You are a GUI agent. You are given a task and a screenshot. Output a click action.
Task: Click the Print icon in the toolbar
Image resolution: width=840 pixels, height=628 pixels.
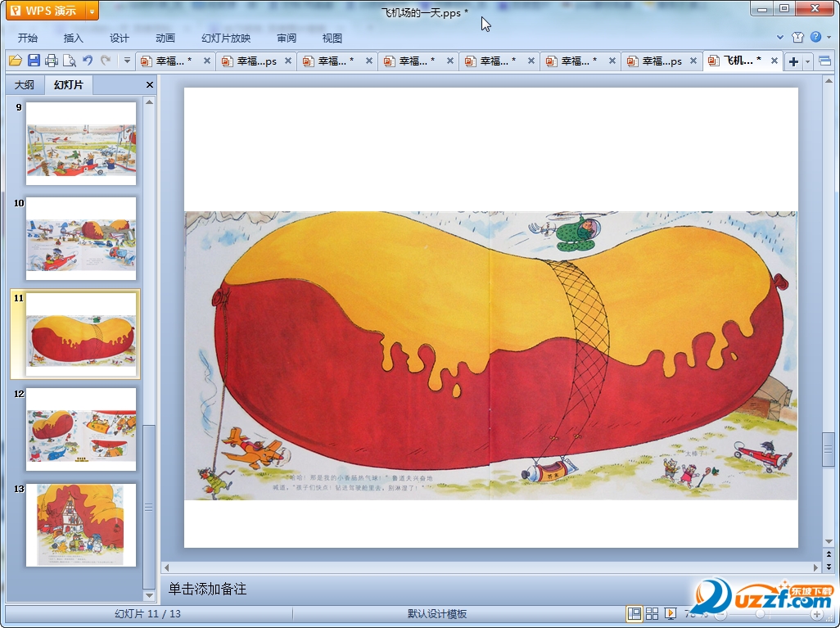[x=52, y=61]
